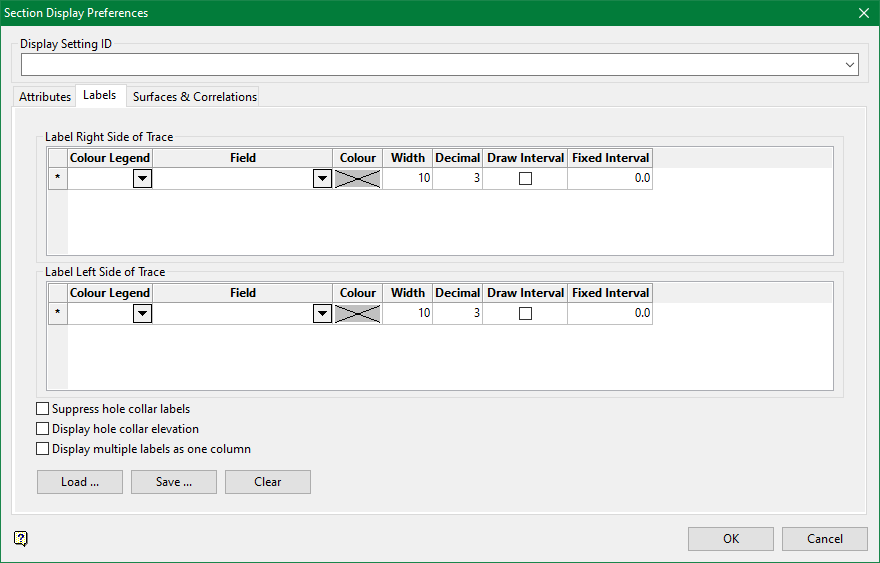This screenshot has width=880, height=563.
Task: Open Field dropdown in Left Side table
Action: coord(322,314)
